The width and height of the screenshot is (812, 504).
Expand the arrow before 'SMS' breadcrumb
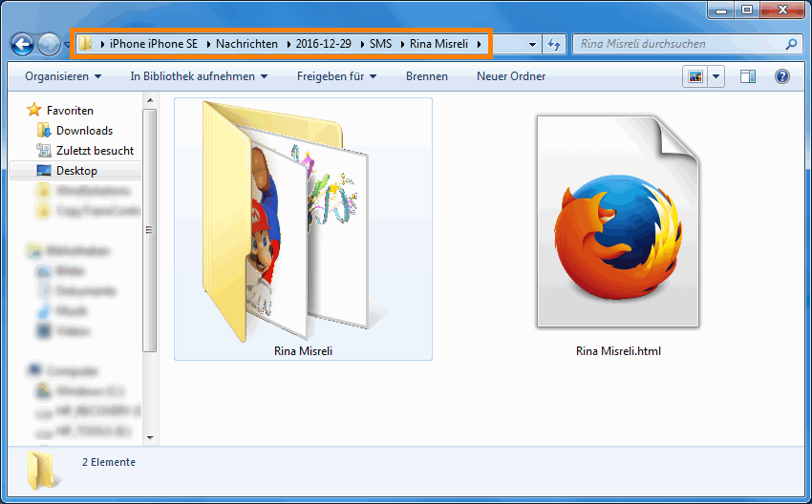tap(362, 45)
